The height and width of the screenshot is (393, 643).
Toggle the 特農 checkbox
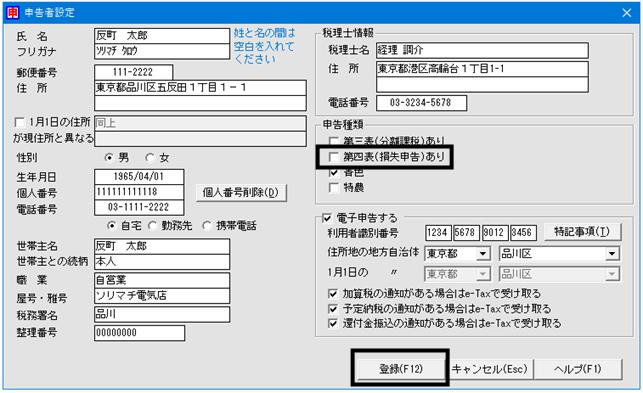(x=334, y=187)
